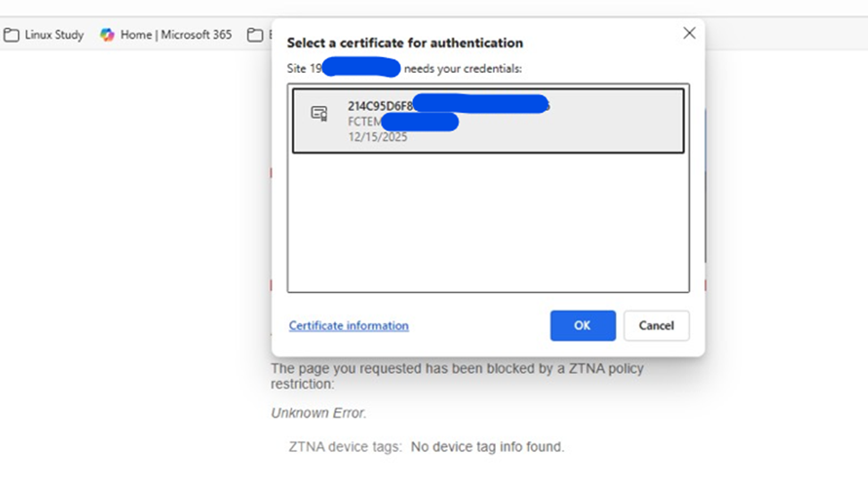Click the FCTEM issuer line
This screenshot has height=493, width=868.
click(x=403, y=122)
